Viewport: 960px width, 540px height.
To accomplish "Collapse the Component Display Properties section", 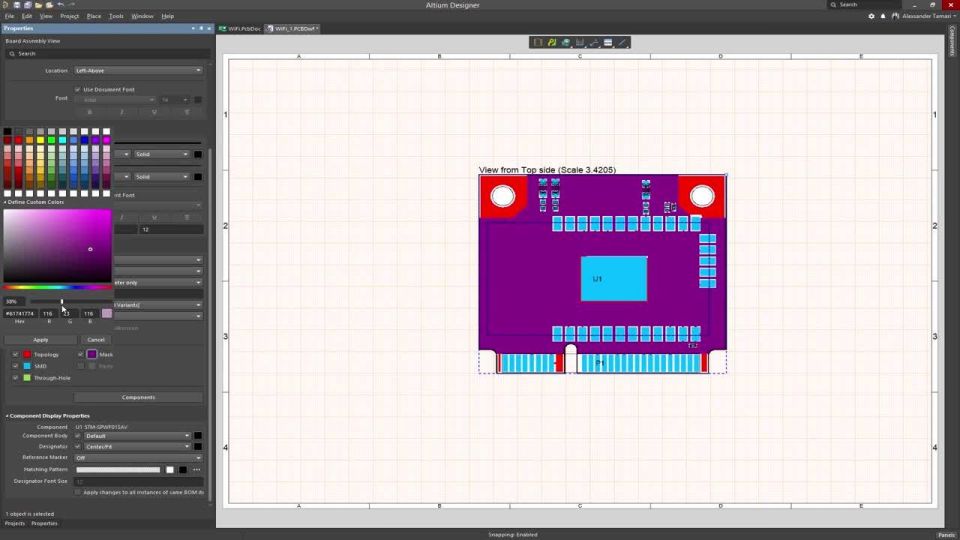I will [x=7, y=416].
